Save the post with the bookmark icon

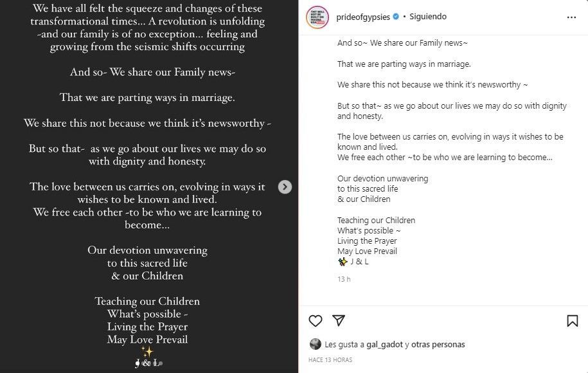point(572,320)
